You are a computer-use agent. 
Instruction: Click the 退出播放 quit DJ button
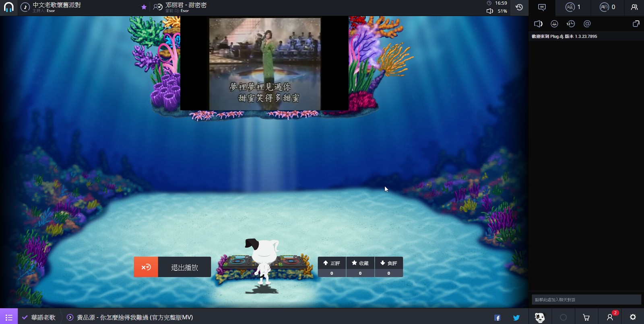[x=185, y=267]
